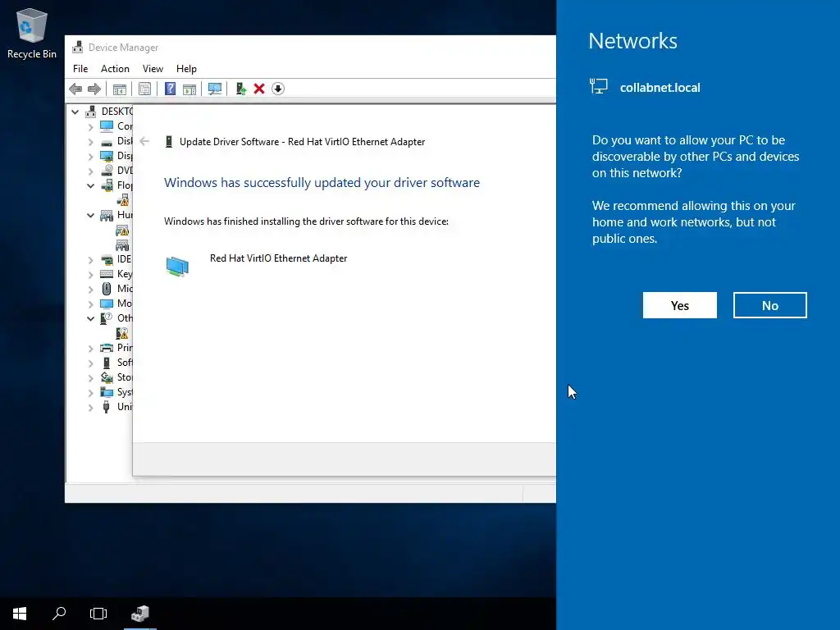Select the IDE controllers tree label
This screenshot has height=630, width=840.
coord(125,259)
